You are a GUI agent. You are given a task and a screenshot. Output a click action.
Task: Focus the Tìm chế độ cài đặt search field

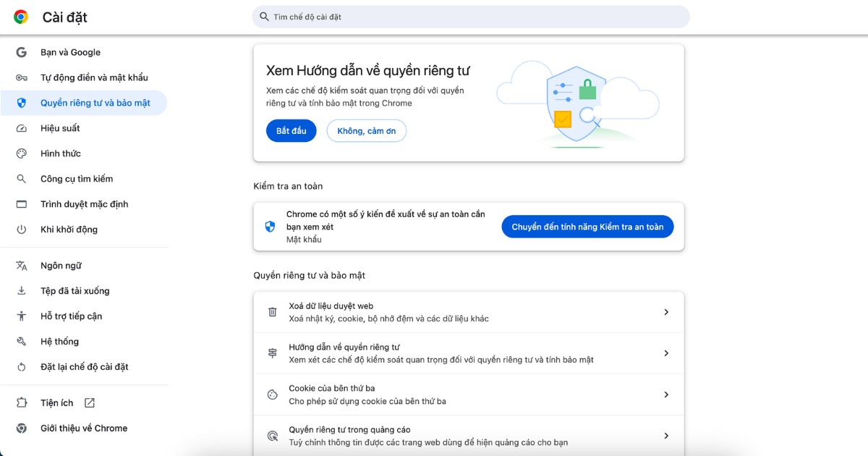point(470,17)
